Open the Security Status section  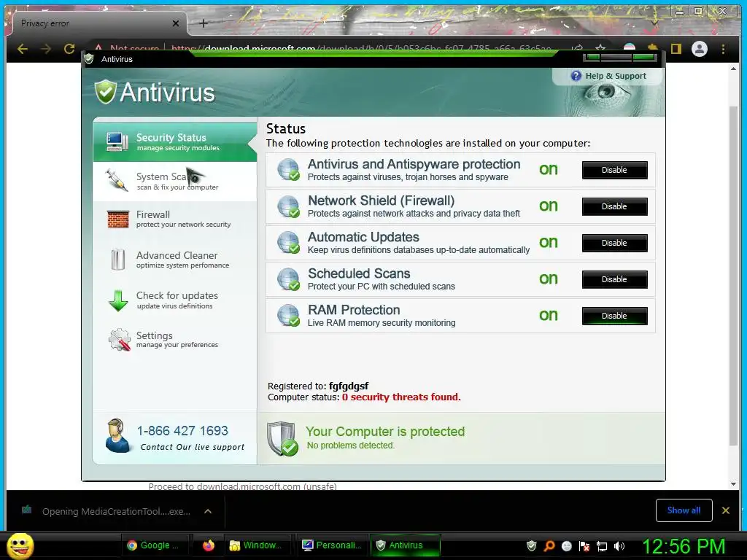(x=175, y=142)
